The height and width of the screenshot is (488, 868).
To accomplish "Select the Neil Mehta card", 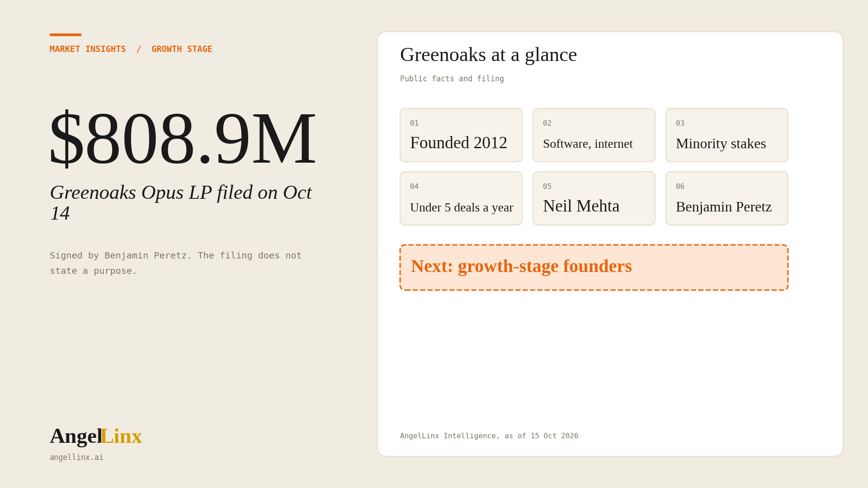I will tap(594, 198).
